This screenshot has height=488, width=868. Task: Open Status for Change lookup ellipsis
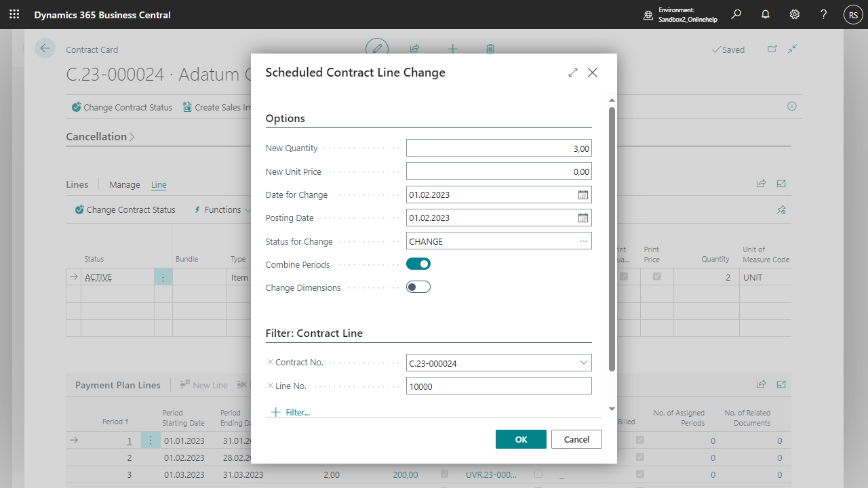pyautogui.click(x=583, y=241)
